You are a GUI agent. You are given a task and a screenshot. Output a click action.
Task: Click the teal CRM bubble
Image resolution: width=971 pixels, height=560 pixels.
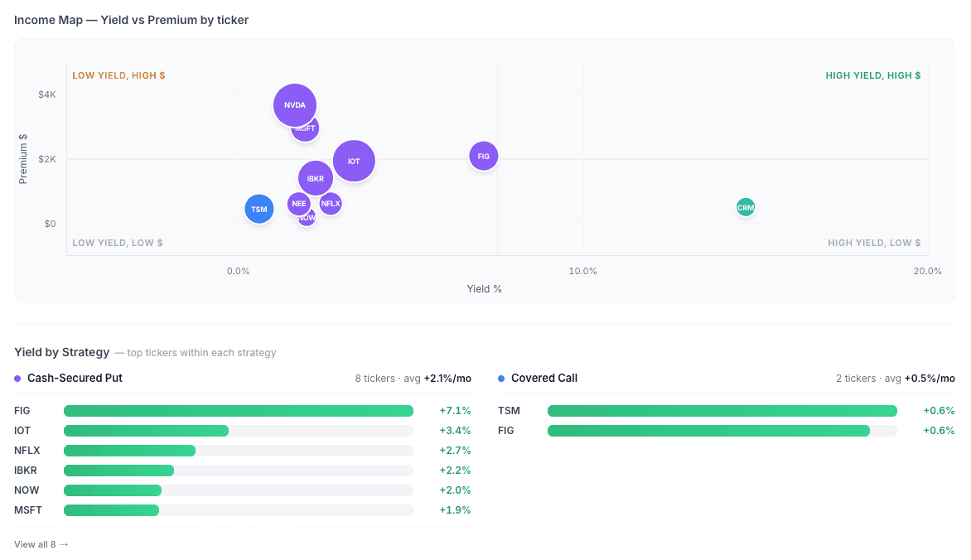pyautogui.click(x=746, y=208)
